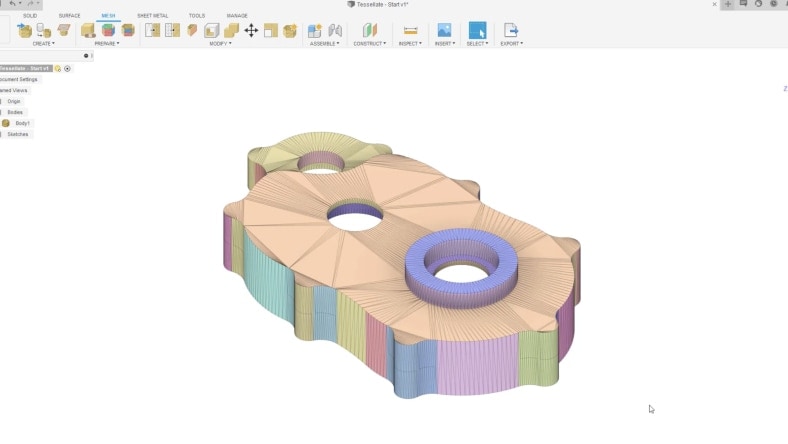Image resolution: width=788 pixels, height=444 pixels.
Task: Click the Select tool icon
Action: click(x=477, y=30)
